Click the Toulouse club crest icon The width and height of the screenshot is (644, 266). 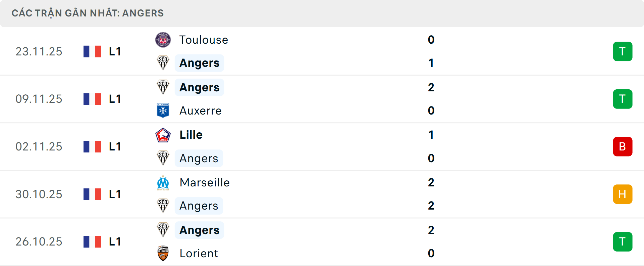click(163, 40)
